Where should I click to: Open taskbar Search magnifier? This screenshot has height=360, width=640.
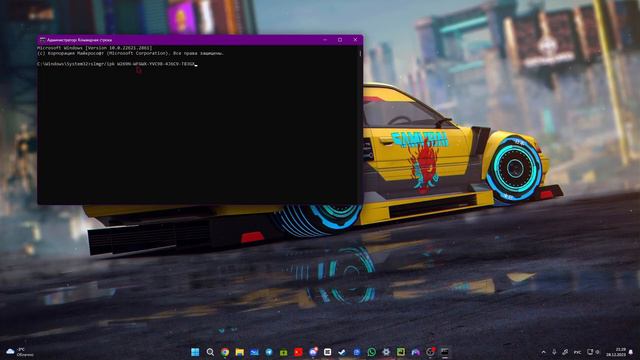pyautogui.click(x=210, y=352)
